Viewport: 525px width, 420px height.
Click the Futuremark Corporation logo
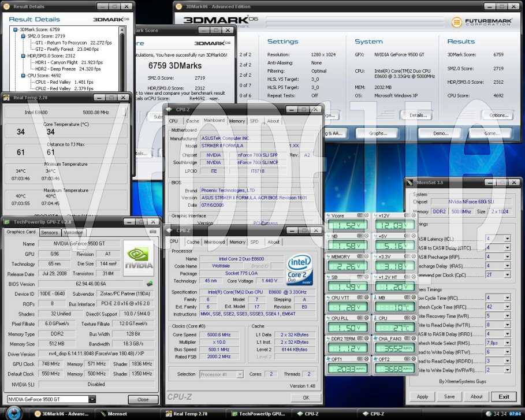click(482, 22)
